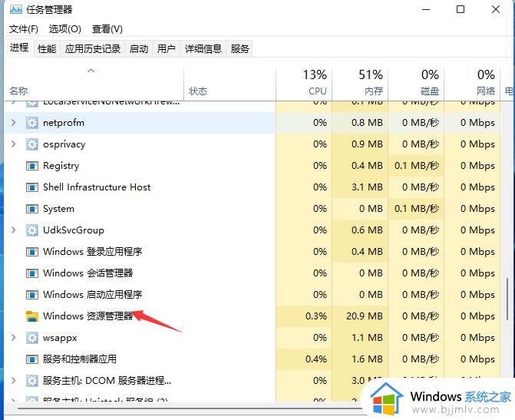Sort by the 内存 column header

360,84
